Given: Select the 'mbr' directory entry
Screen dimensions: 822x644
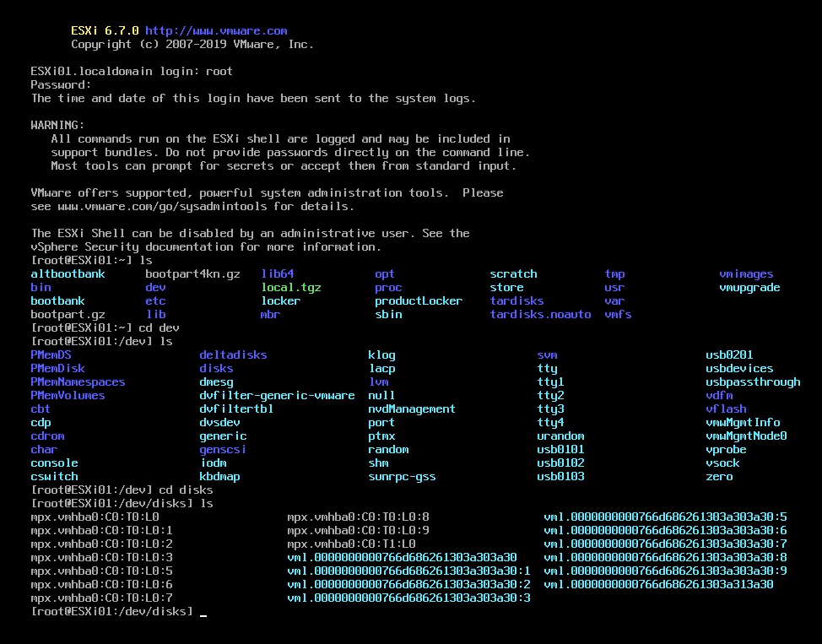Looking at the screenshot, I should (x=271, y=315).
